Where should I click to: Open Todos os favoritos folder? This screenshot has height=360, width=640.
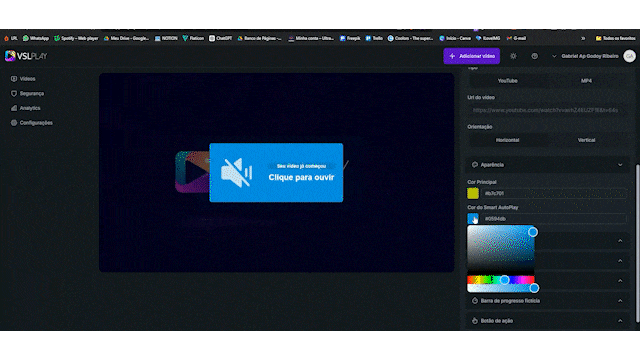pyautogui.click(x=616, y=38)
